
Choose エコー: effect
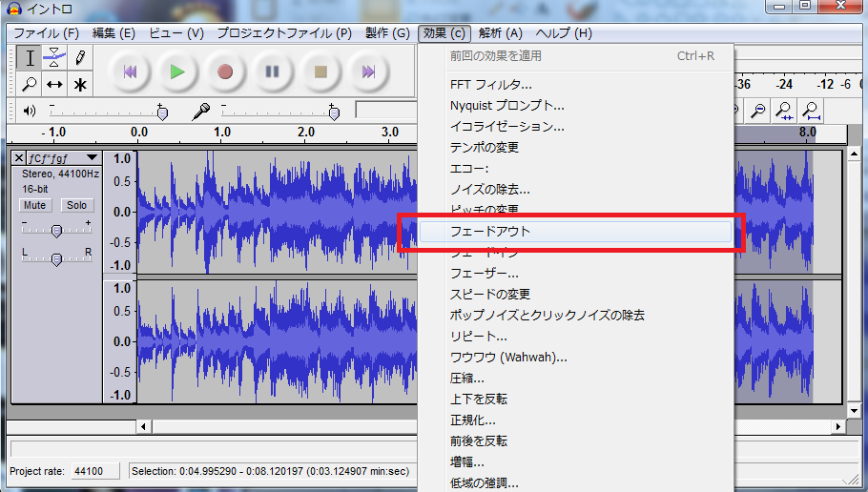point(576,169)
